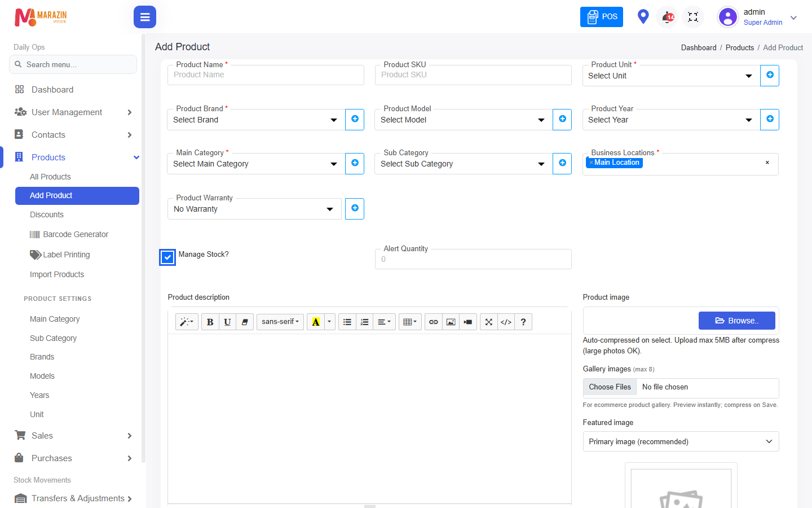Click the Search menu input field
The height and width of the screenshot is (508, 812).
point(73,64)
